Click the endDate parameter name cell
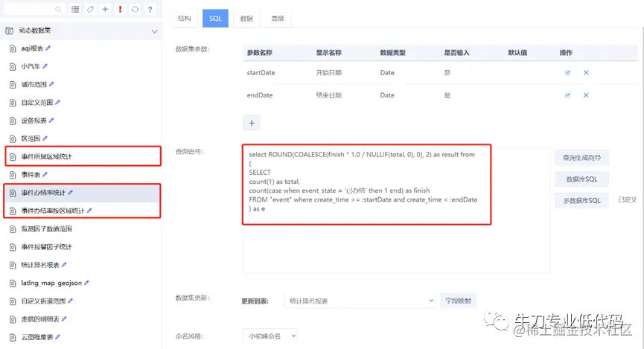Image resolution: width=644 pixels, height=349 pixels. 260,95
